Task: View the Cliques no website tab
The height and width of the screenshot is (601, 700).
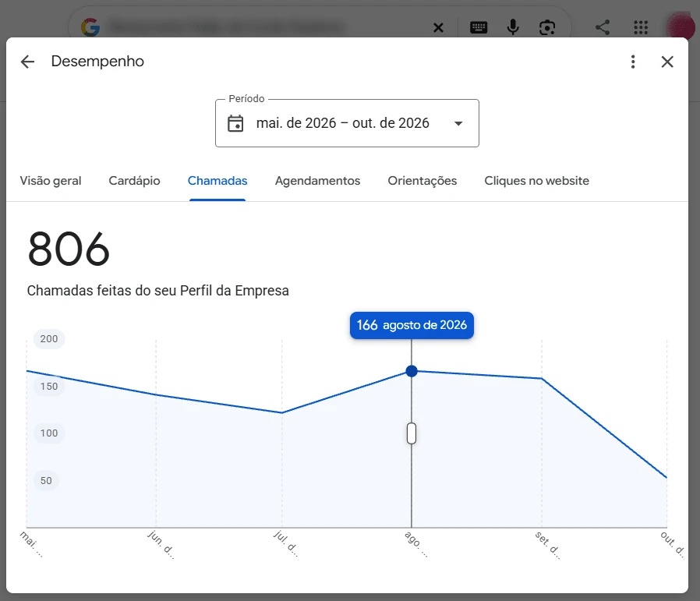Action: pos(536,181)
